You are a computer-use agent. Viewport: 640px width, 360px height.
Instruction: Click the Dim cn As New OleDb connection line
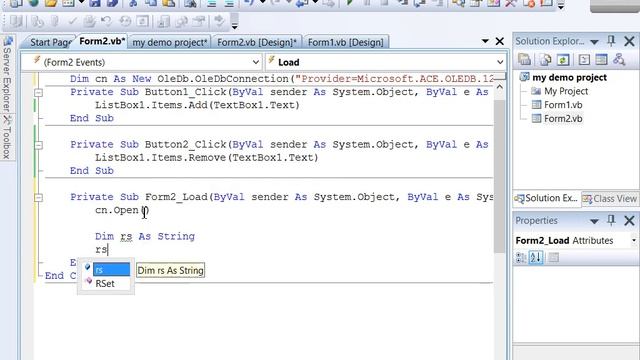pyautogui.click(x=282, y=79)
